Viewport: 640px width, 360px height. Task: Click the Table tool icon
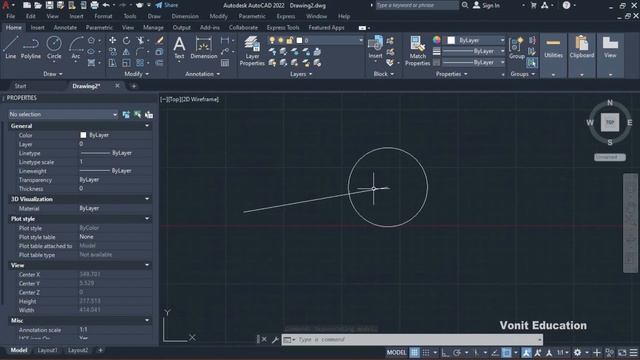tap(225, 63)
